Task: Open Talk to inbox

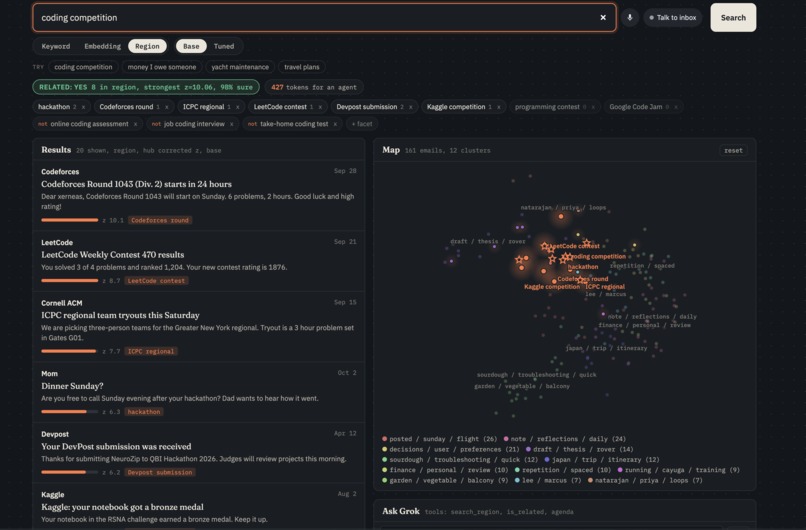Action: 673,17
